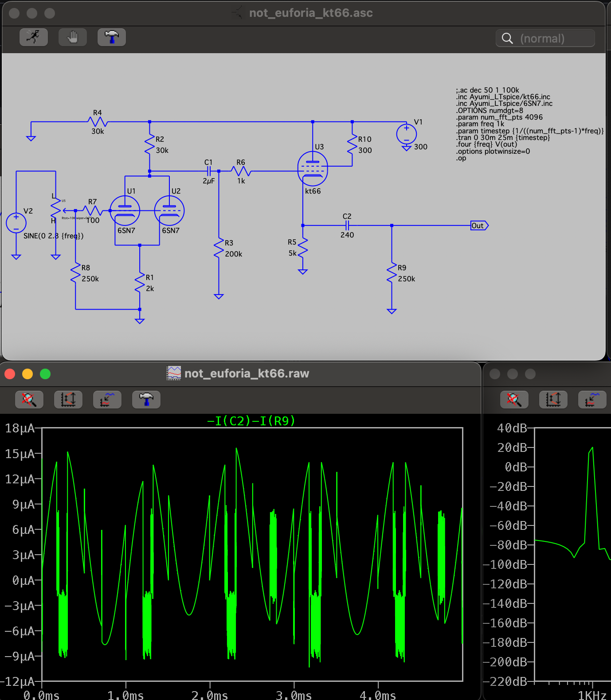Click the potentiometer symbol near V2
The image size is (611, 700).
[56, 208]
